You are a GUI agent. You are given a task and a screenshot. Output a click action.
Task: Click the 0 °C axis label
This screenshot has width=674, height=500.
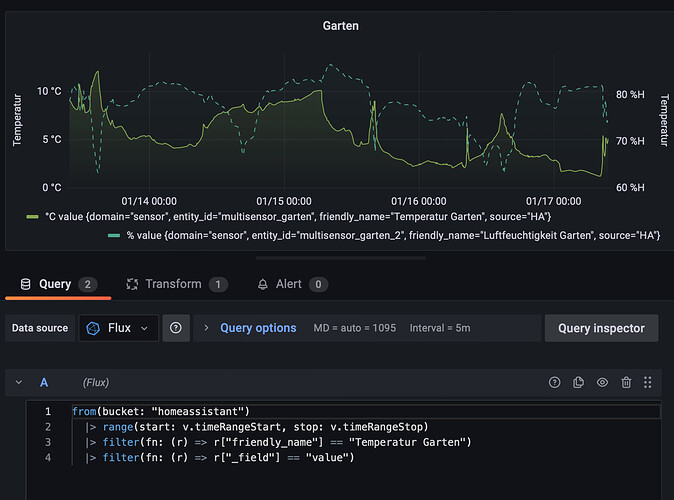[52, 187]
